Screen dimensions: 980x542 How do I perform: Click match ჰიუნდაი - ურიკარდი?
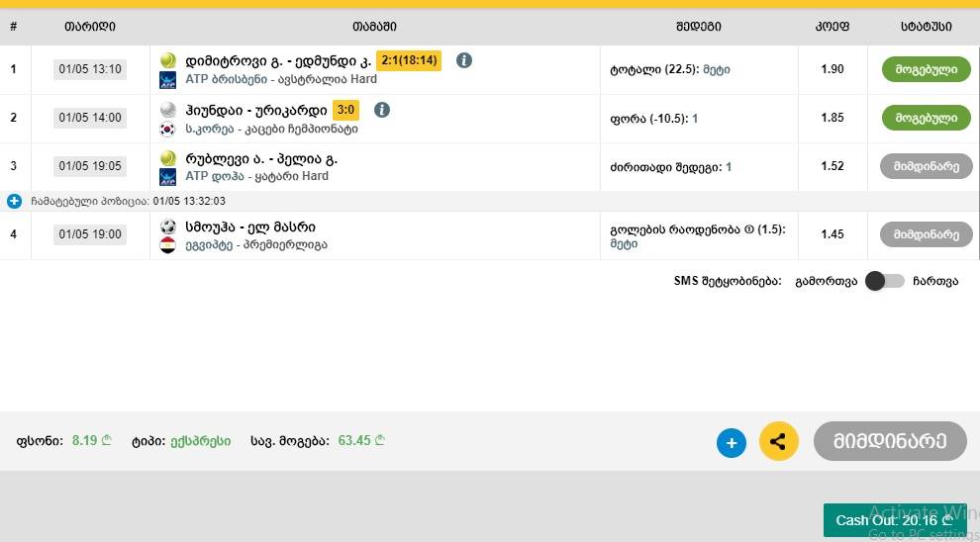pyautogui.click(x=256, y=111)
